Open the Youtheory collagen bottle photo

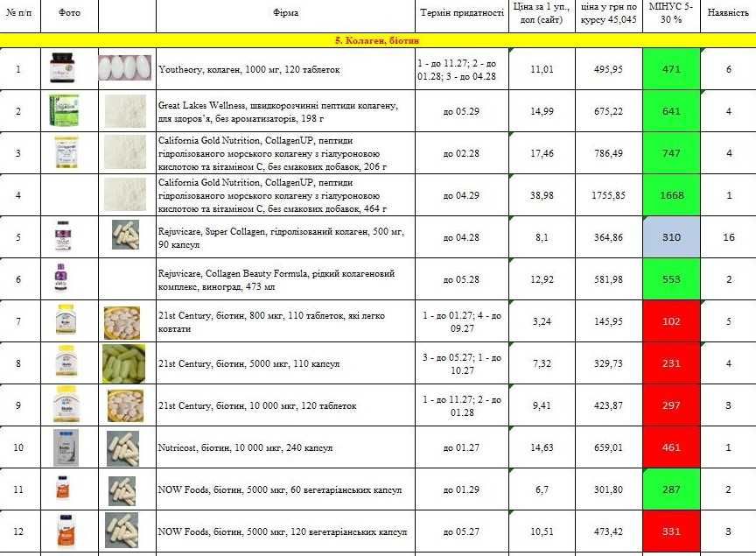pyautogui.click(x=64, y=67)
